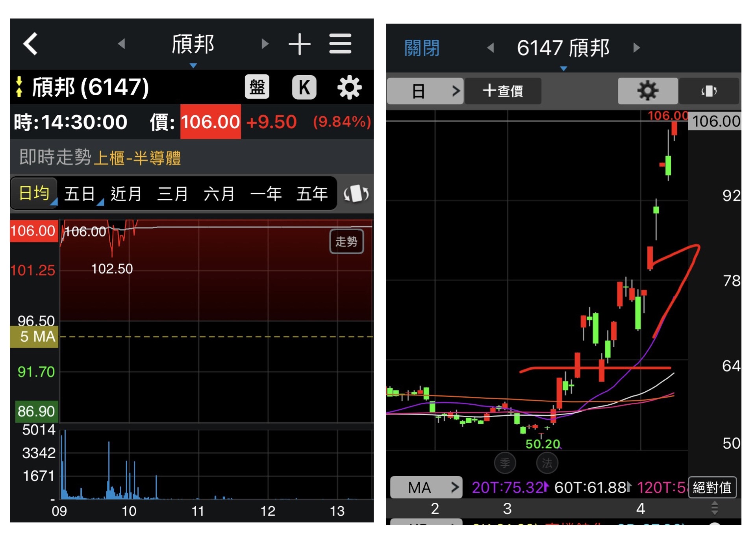Select the 一年 time range tab

pyautogui.click(x=266, y=194)
